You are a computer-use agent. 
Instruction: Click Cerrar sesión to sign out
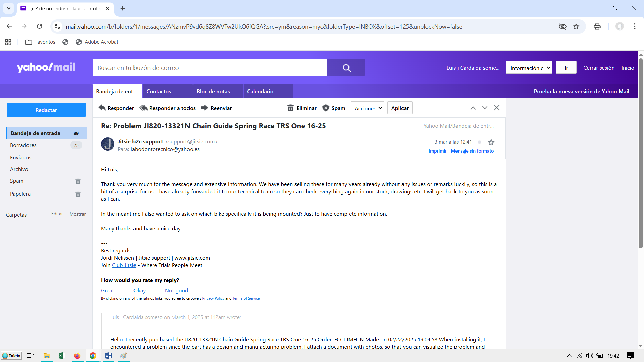(599, 68)
